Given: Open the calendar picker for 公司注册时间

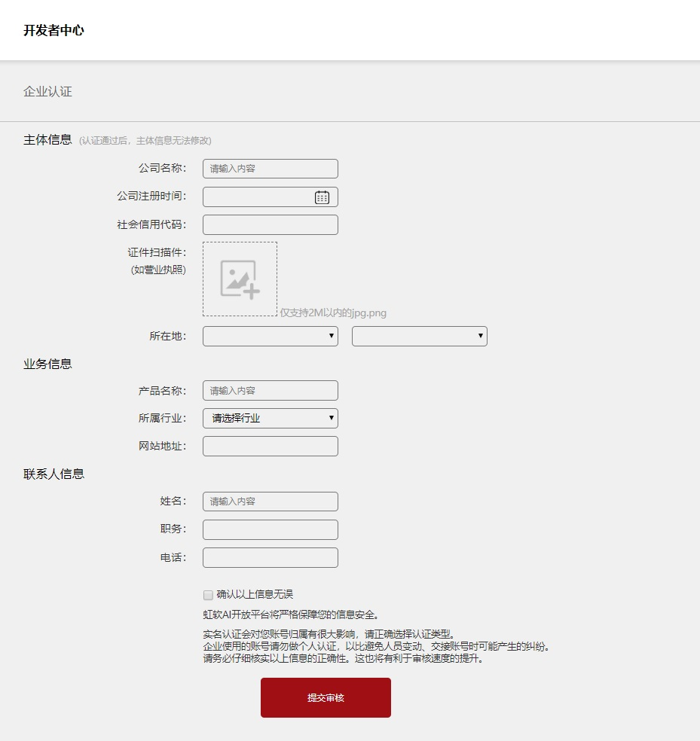Looking at the screenshot, I should (x=322, y=196).
